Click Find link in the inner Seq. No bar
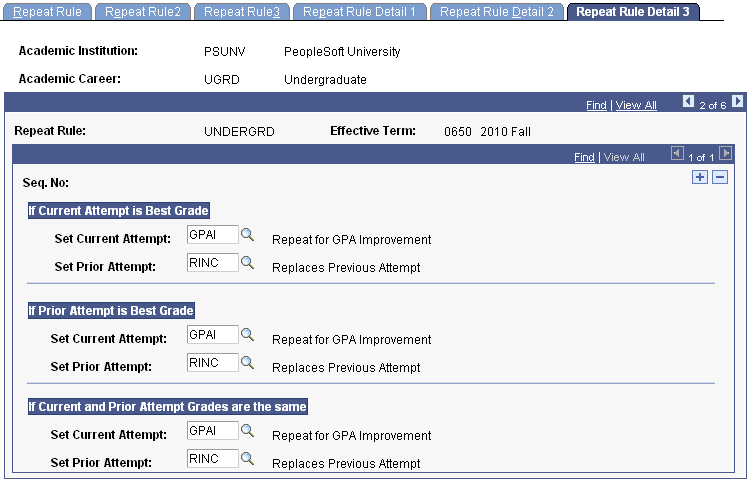The image size is (751, 483). point(584,157)
